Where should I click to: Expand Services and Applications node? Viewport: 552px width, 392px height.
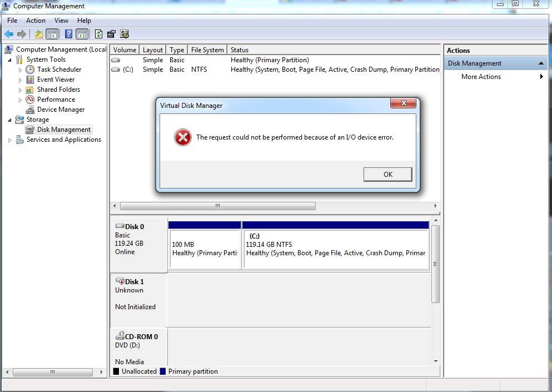coord(10,140)
